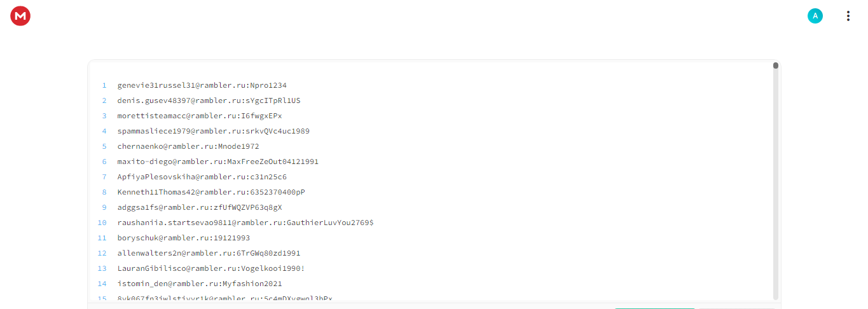Select line number 1 in the gutter
Viewport: 868px width, 309px height.
(x=104, y=85)
